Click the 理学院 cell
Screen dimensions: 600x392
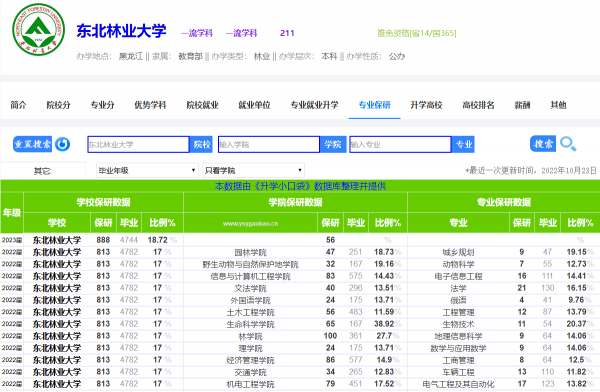coord(250,348)
